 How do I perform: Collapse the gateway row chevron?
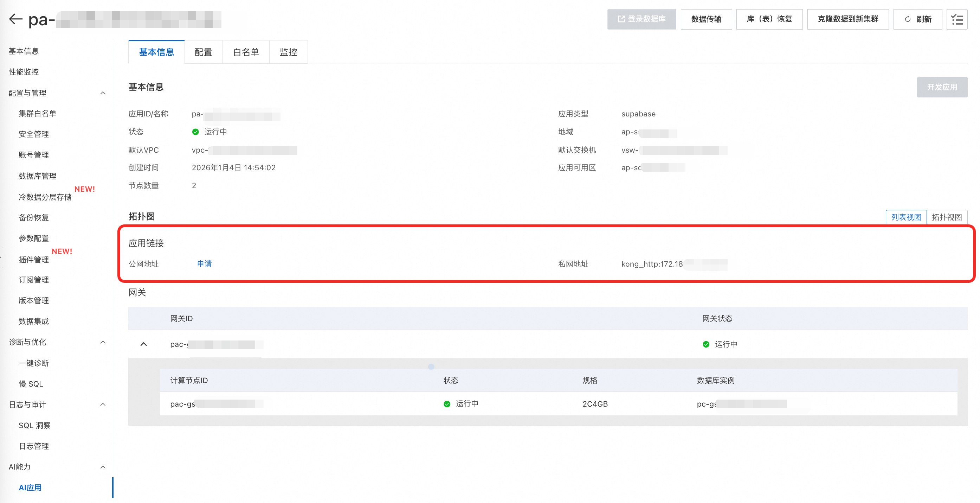(143, 344)
